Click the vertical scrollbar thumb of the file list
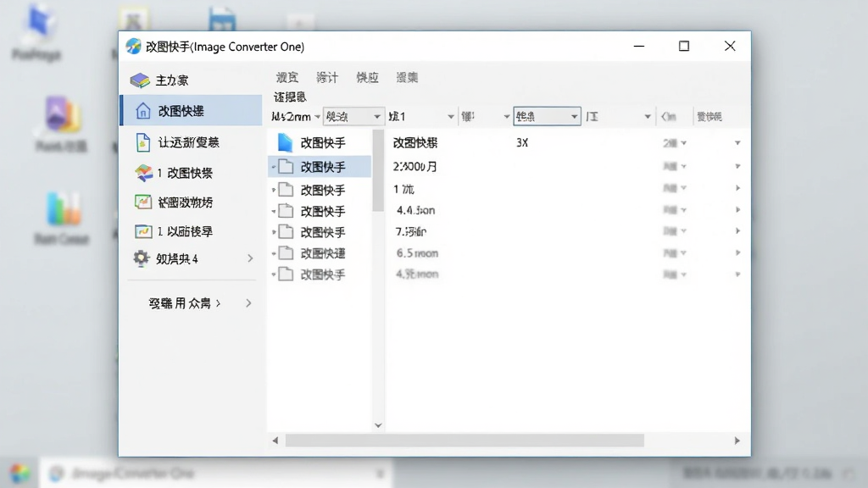 tap(378, 170)
